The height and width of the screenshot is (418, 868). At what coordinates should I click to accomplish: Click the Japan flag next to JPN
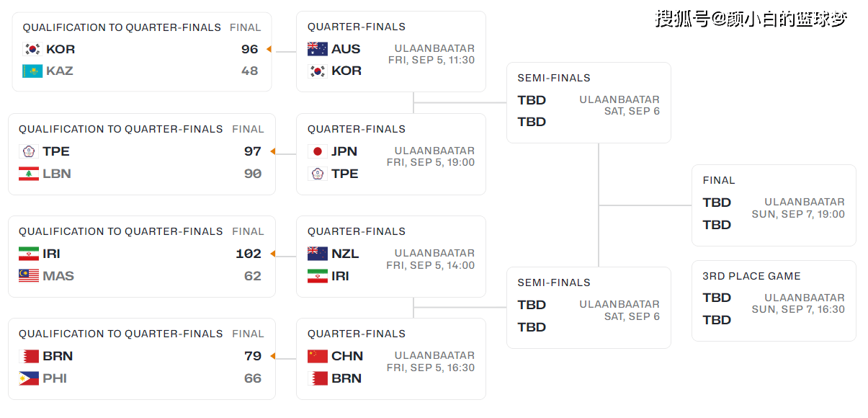click(x=318, y=151)
